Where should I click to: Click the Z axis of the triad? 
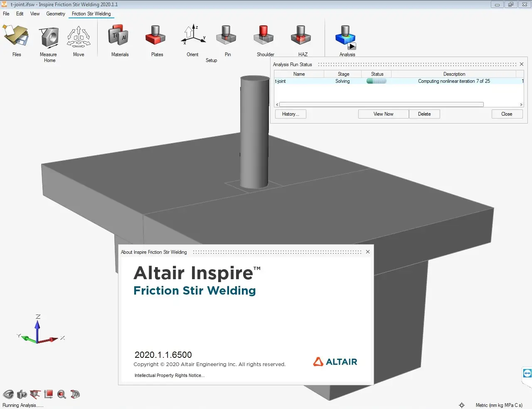[x=37, y=328]
